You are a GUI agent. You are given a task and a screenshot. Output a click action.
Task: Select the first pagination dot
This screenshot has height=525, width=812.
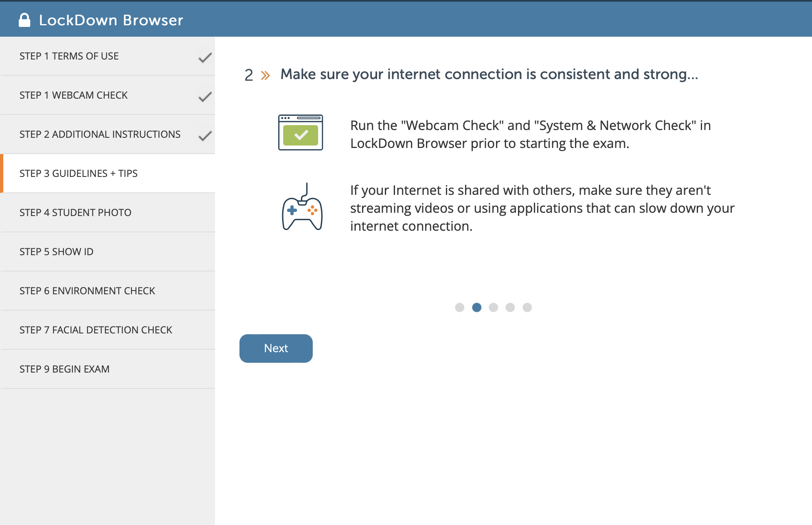[x=459, y=307]
